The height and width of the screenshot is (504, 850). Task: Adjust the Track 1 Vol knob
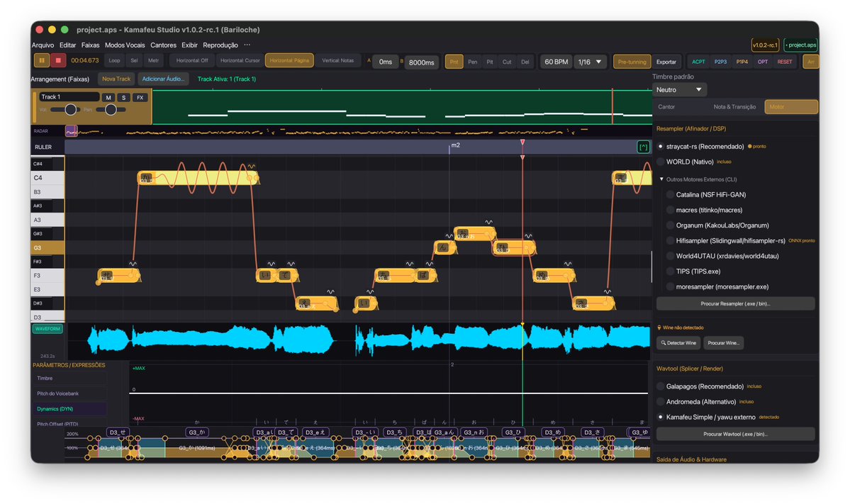[70, 110]
